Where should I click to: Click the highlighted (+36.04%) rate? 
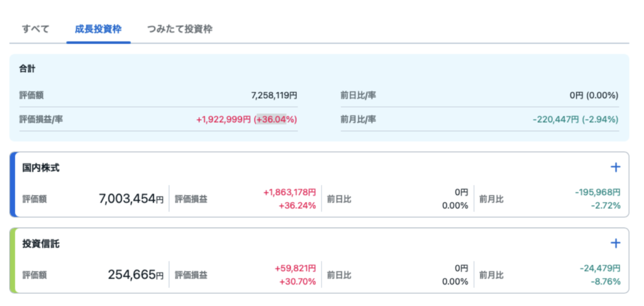tap(275, 119)
